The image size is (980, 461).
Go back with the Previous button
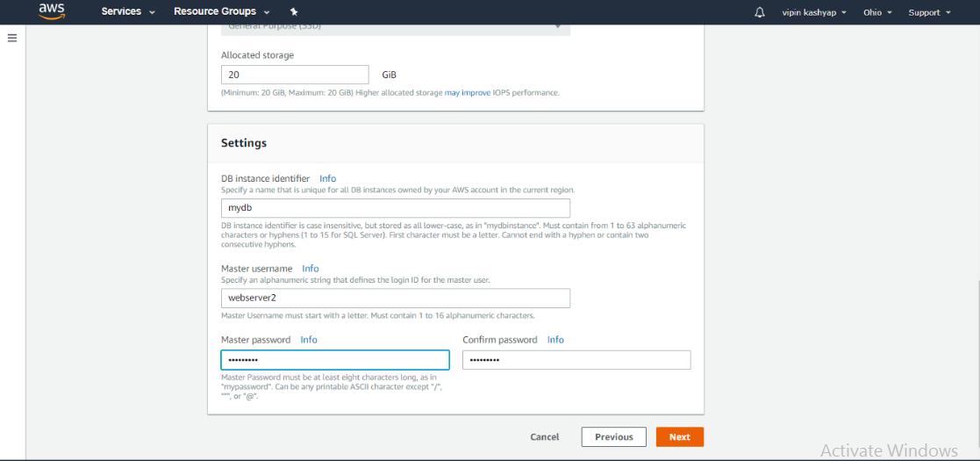pyautogui.click(x=614, y=436)
